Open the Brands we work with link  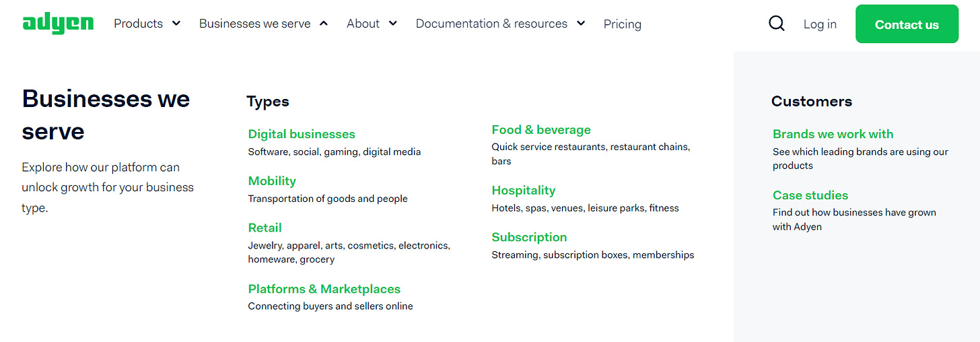(833, 134)
